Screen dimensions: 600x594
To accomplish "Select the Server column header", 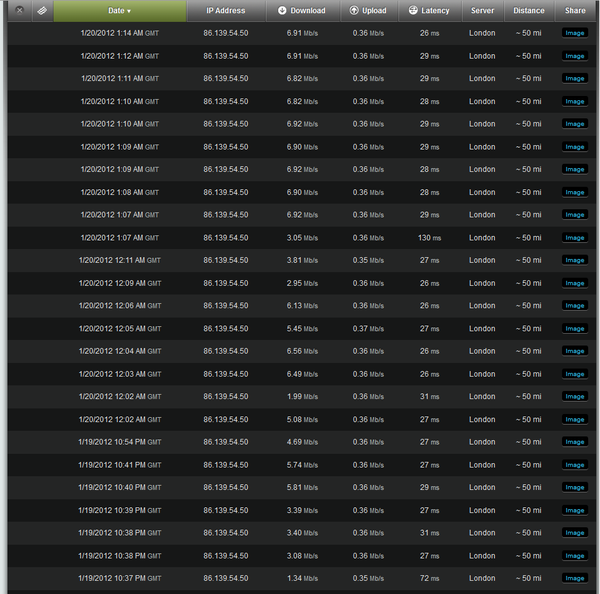I will tap(483, 11).
